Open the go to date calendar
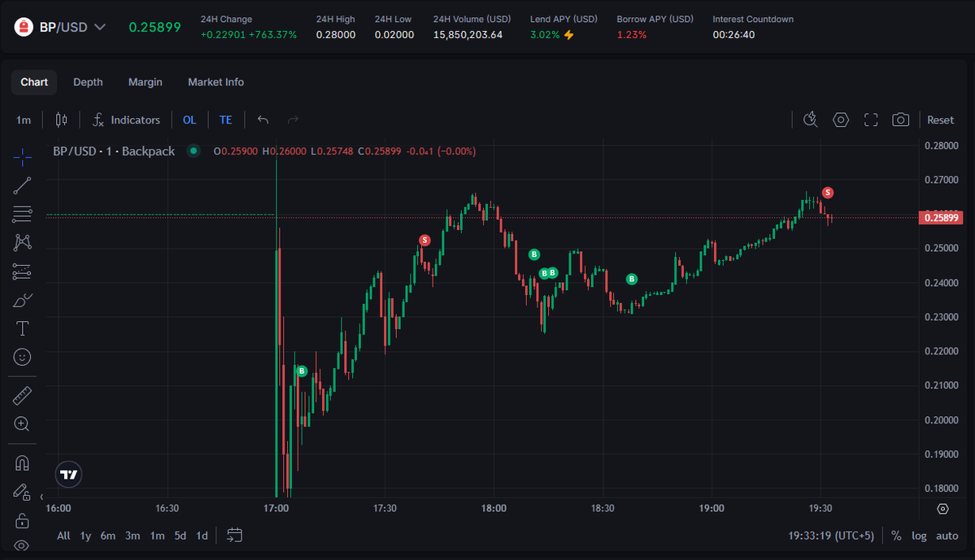 pos(234,535)
